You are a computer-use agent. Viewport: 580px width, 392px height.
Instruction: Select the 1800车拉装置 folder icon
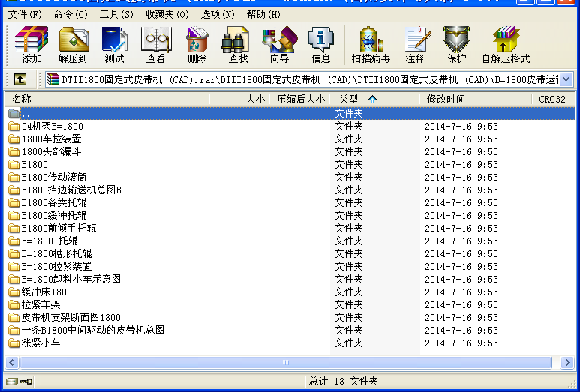tap(14, 139)
